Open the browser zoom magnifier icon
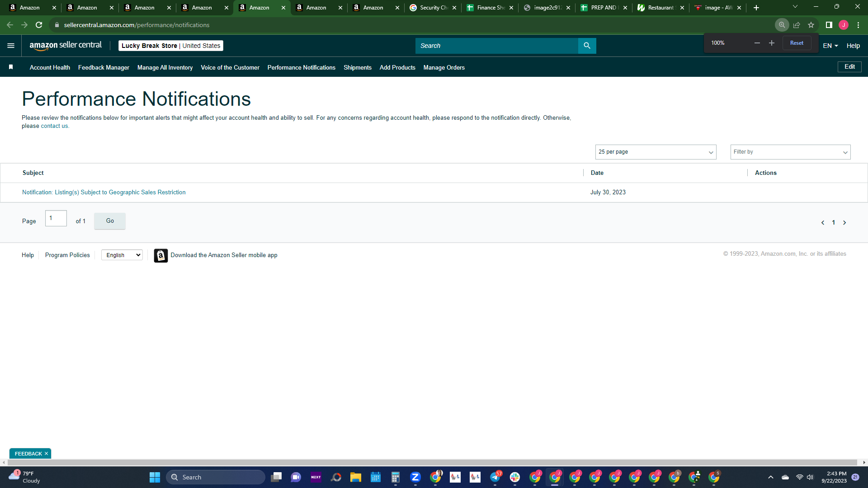 pyautogui.click(x=782, y=25)
